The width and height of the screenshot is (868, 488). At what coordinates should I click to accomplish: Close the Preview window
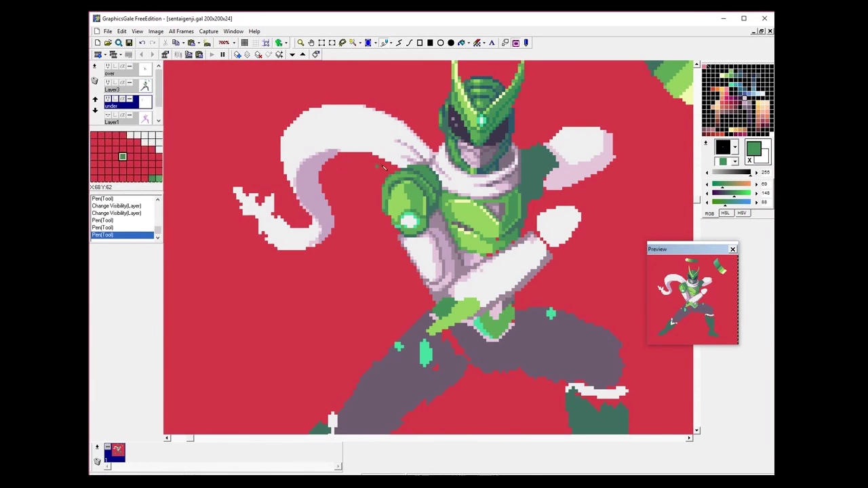[732, 249]
